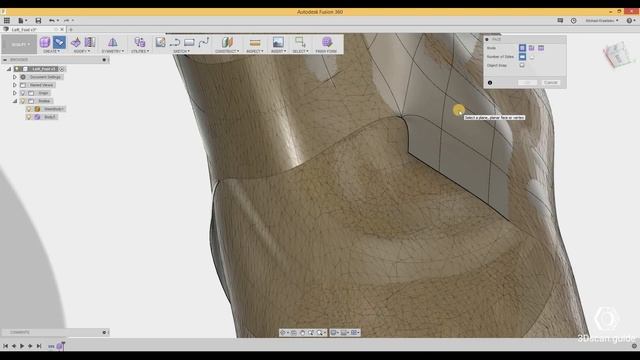Click the Edit Form tool icon

click(76, 42)
